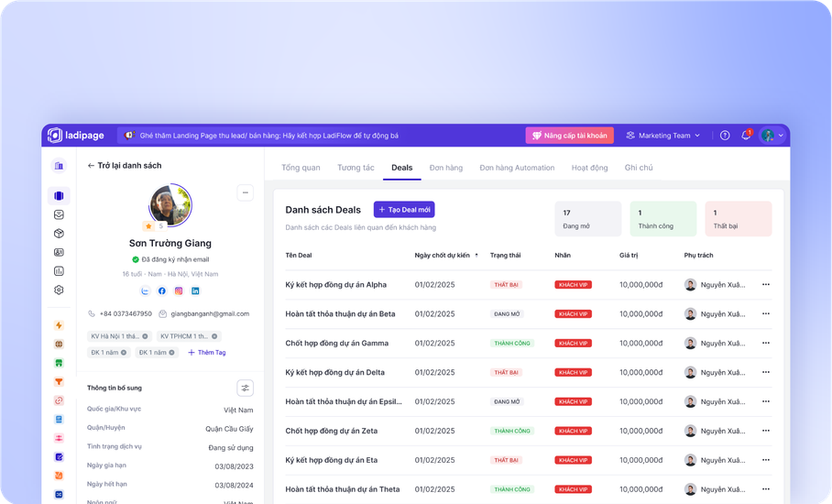Screen dimensions: 832x504
Task: Click Nâng cấp tài khoản upgrade button
Action: [x=570, y=136]
